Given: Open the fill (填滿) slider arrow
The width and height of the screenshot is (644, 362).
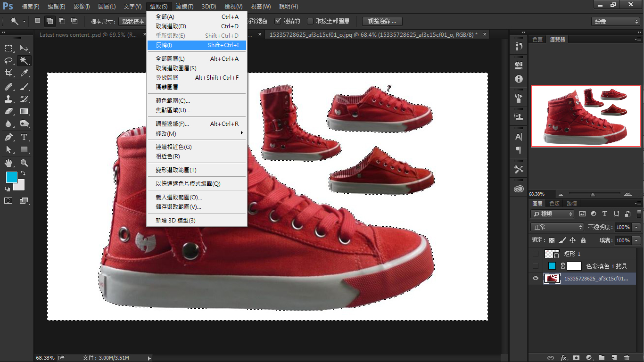Looking at the screenshot, I should pyautogui.click(x=636, y=240).
